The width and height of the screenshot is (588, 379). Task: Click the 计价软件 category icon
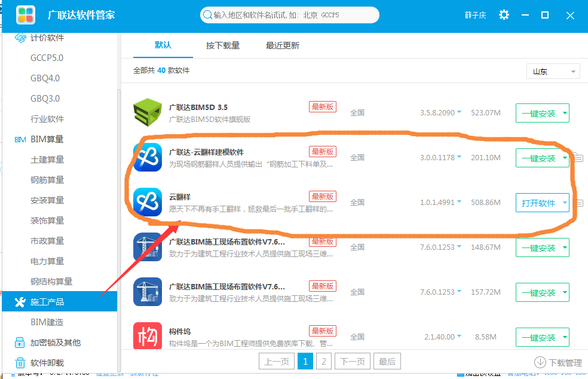point(20,38)
